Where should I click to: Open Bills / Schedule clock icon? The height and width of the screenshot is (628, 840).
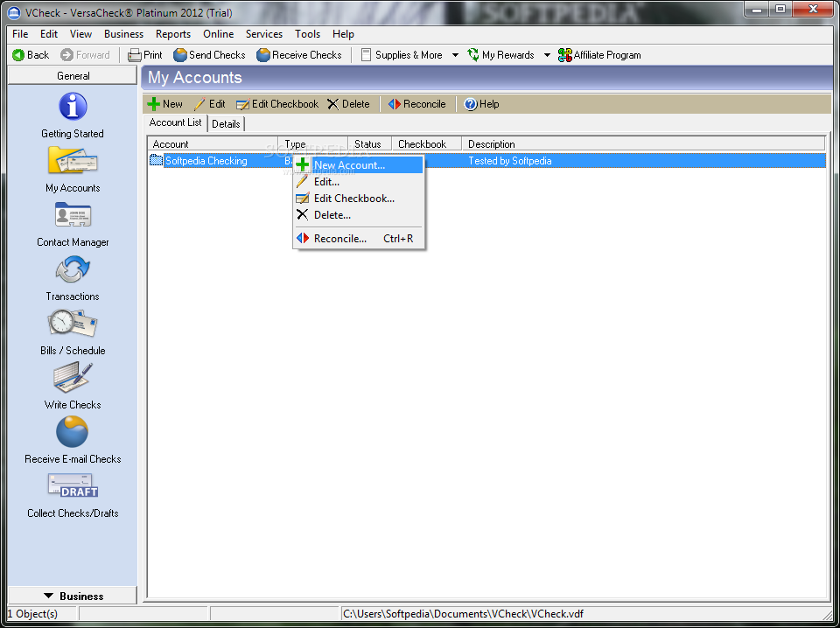(73, 324)
